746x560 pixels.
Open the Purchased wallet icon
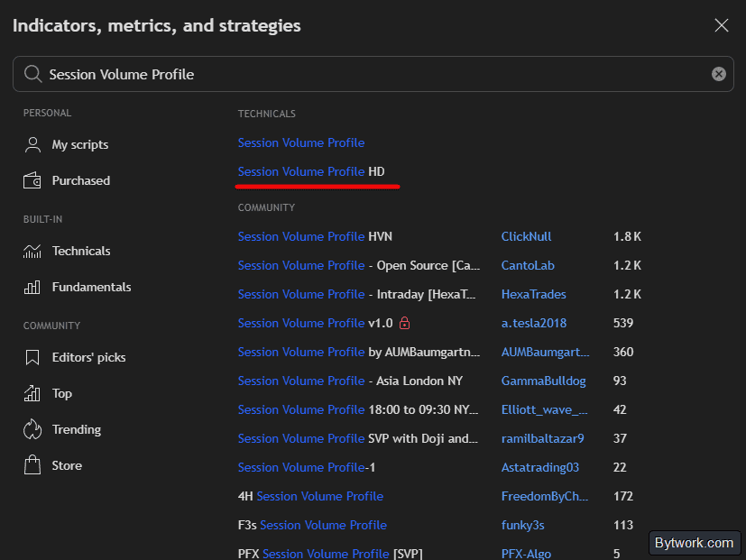click(32, 180)
